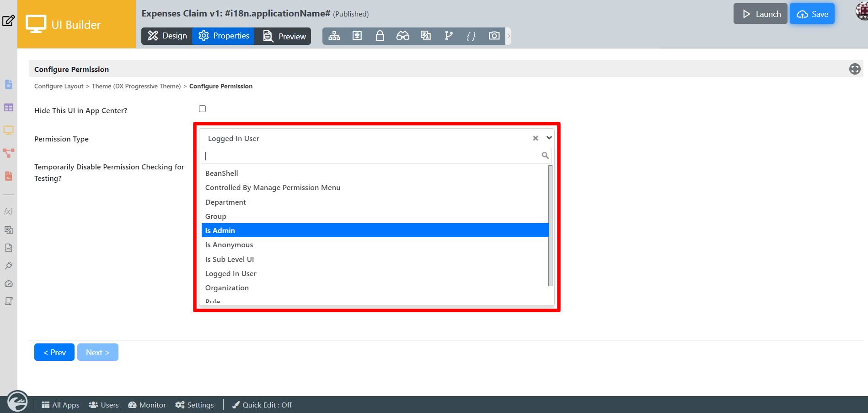Open the lock permission icon in toolbar
This screenshot has height=413, width=868.
[x=380, y=36]
